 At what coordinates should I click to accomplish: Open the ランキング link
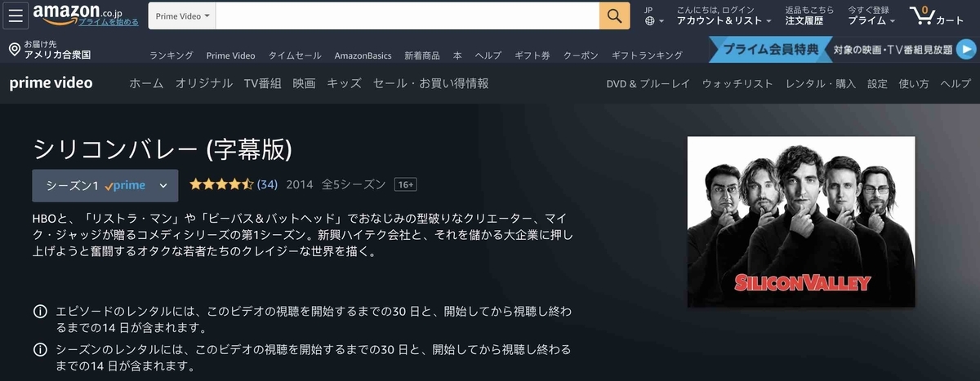(171, 55)
